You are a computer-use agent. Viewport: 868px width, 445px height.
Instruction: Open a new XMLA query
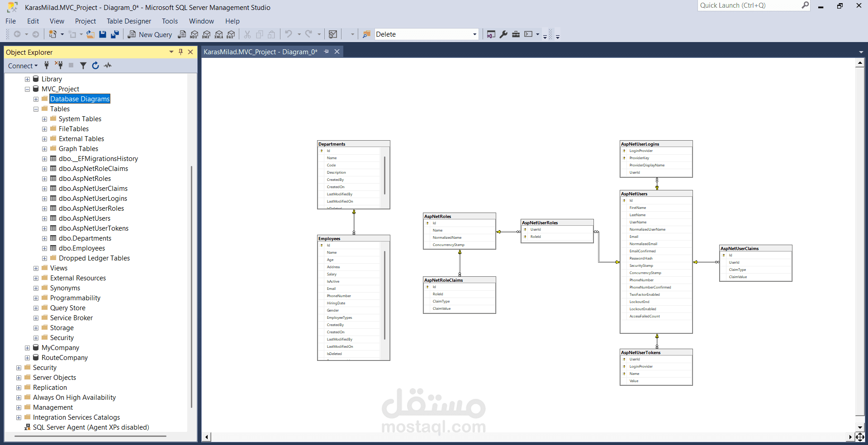pos(219,34)
